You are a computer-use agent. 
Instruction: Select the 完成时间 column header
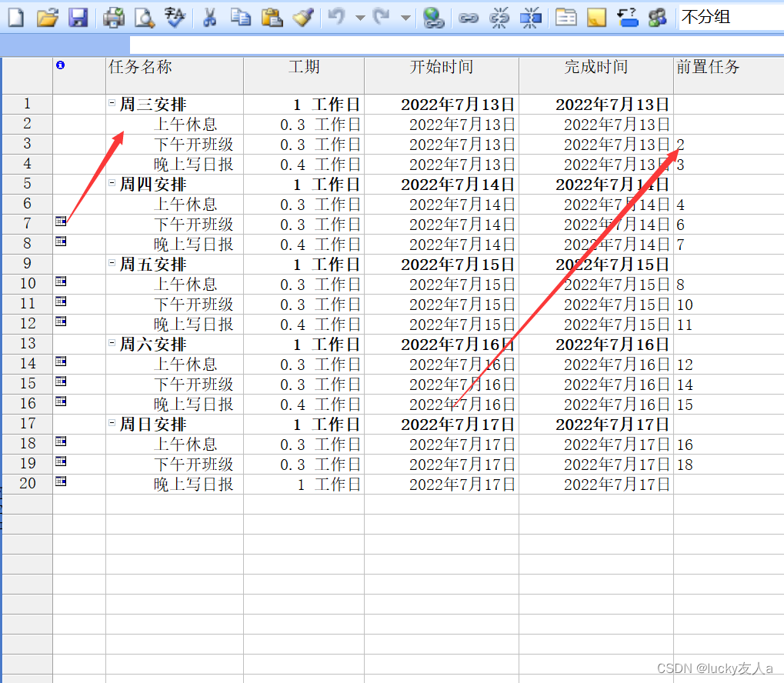[x=596, y=75]
